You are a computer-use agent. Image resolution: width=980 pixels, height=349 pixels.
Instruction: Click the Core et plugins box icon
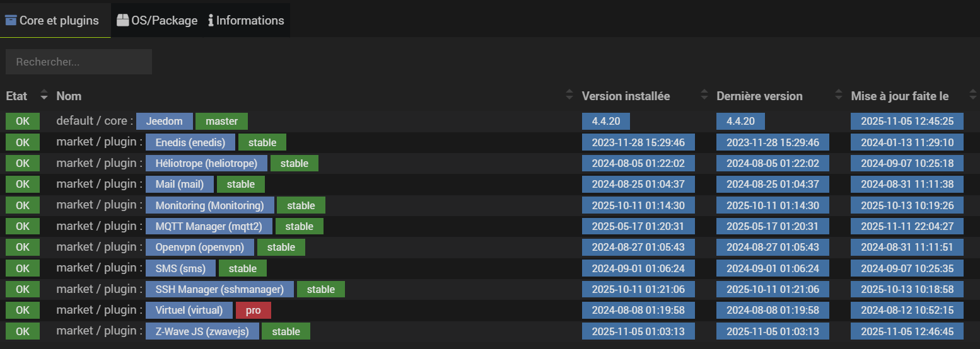11,20
